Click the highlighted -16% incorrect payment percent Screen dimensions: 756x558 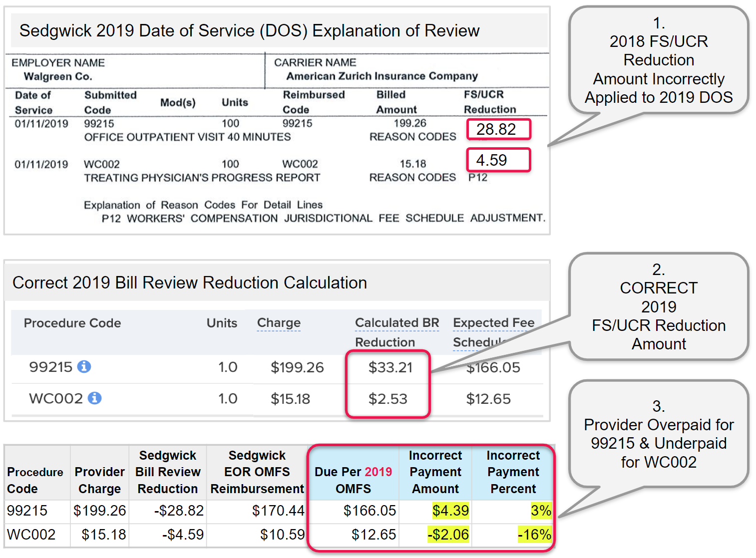pos(534,535)
